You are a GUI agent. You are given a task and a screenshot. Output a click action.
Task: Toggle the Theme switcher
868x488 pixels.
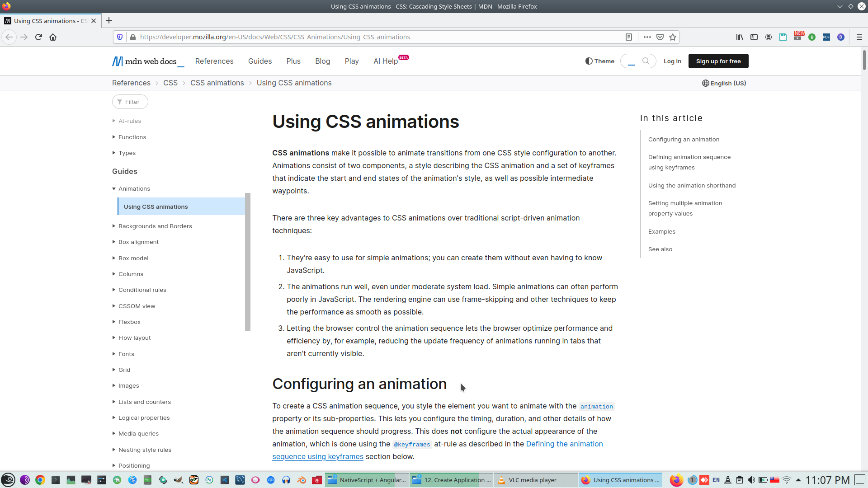click(599, 61)
